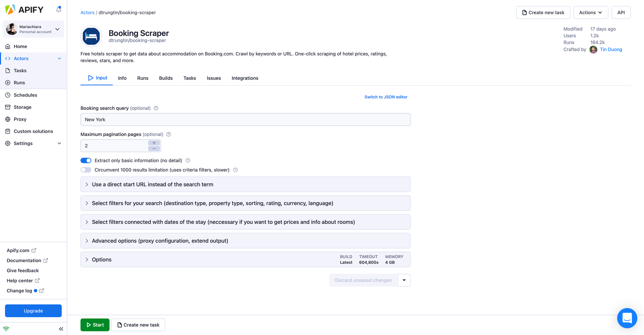Focus the Booking search query field
Image resolution: width=644 pixels, height=335 pixels.
[245, 120]
